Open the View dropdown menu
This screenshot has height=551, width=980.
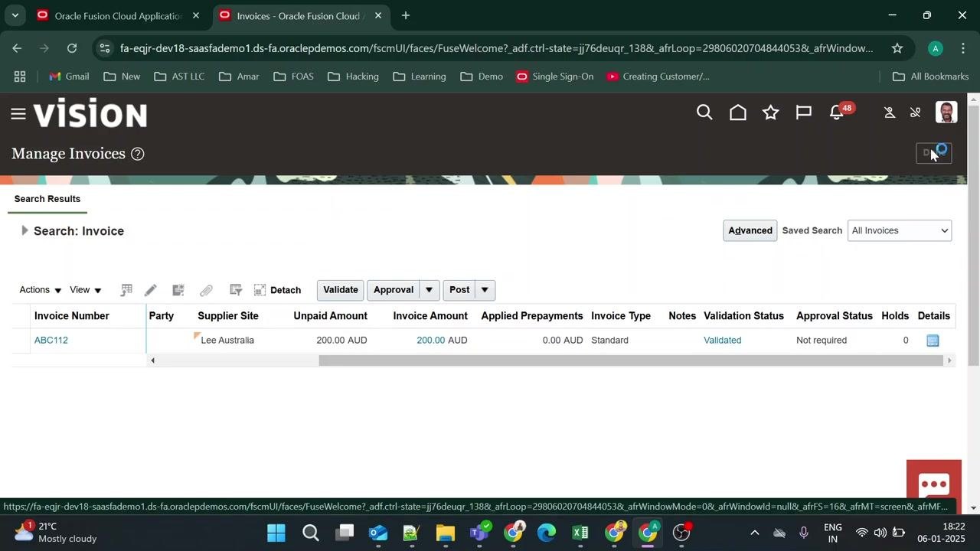pyautogui.click(x=86, y=290)
